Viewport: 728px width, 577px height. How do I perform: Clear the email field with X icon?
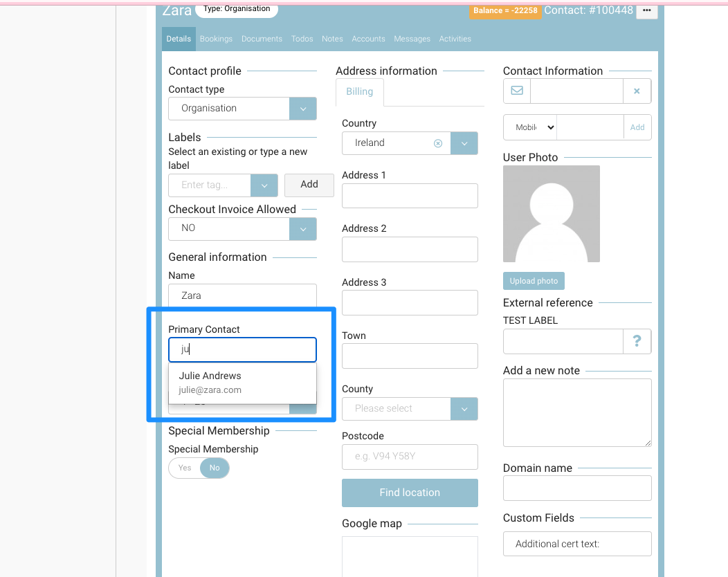(637, 91)
